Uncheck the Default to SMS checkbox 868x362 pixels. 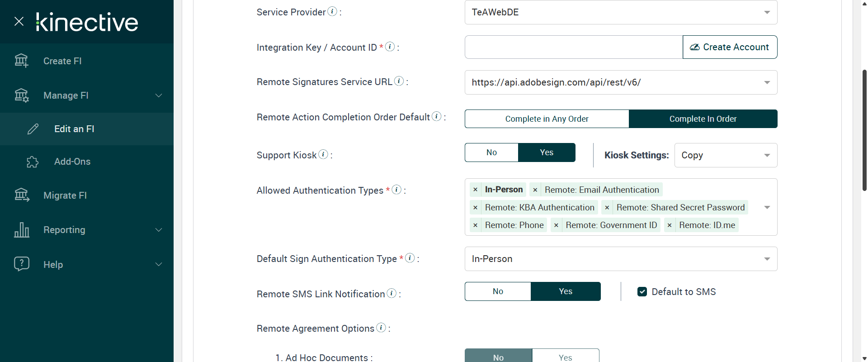(642, 292)
